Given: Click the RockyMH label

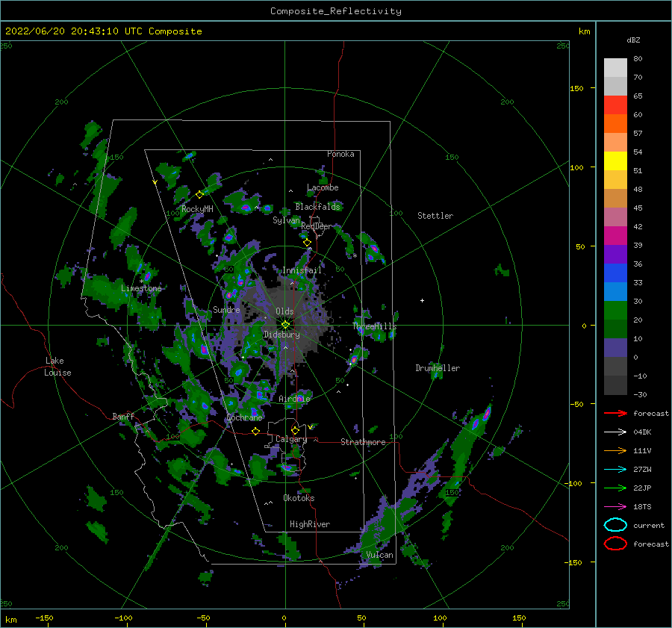Looking at the screenshot, I should coord(197,209).
